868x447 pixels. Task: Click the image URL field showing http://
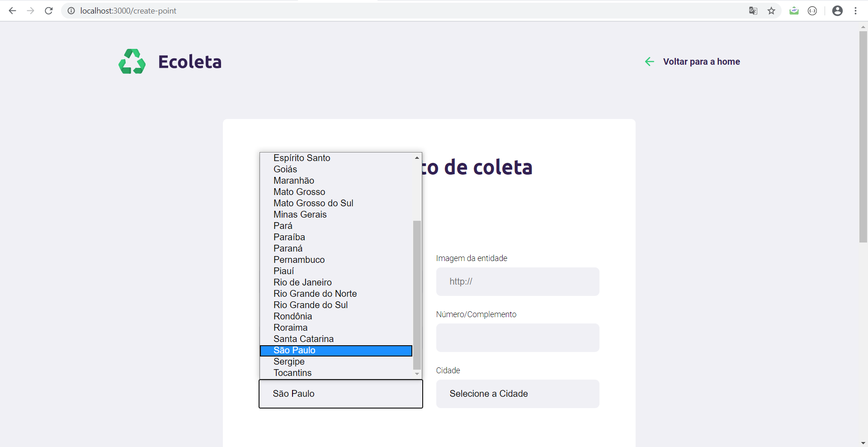pyautogui.click(x=517, y=281)
